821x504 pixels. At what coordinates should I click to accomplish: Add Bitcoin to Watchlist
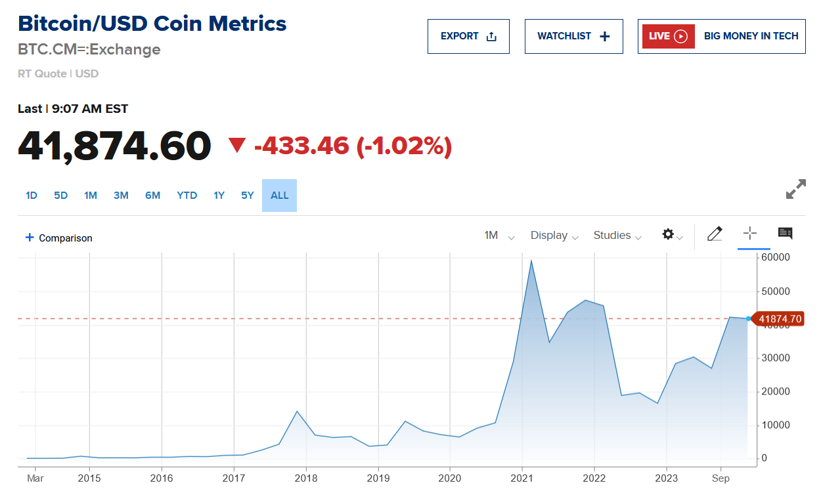[x=573, y=36]
